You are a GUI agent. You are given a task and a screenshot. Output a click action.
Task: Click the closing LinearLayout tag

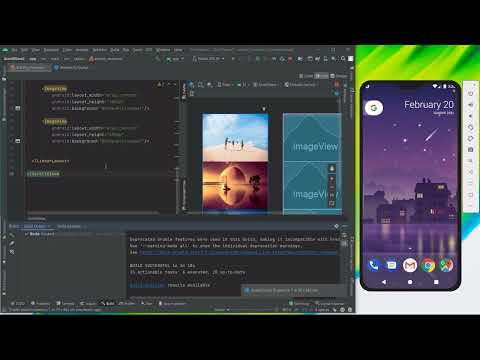tap(51, 161)
